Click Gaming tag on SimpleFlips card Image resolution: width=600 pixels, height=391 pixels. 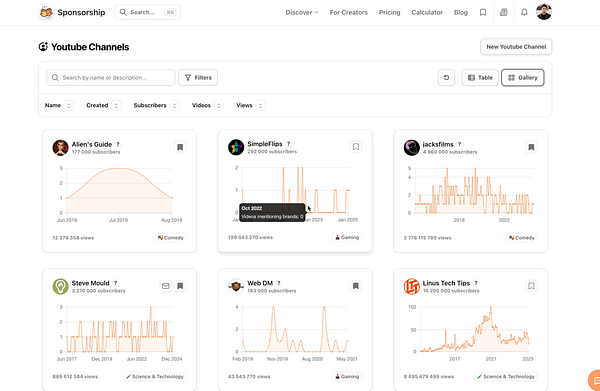[x=347, y=237]
